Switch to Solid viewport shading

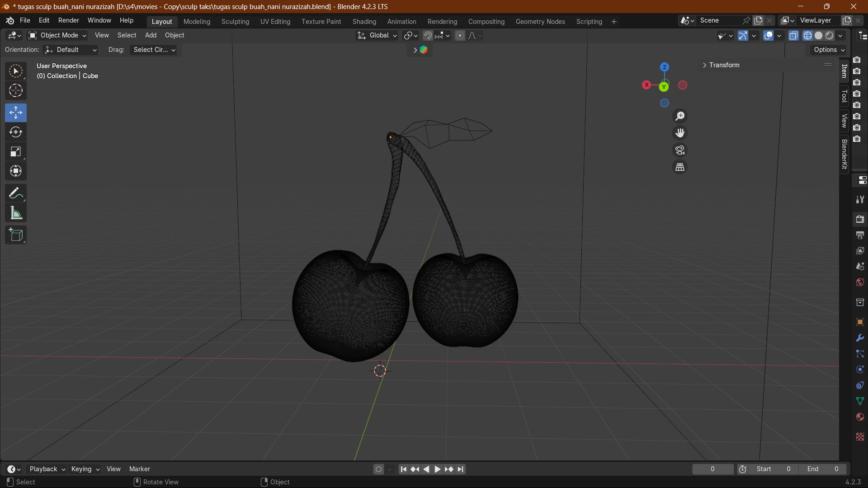point(818,35)
